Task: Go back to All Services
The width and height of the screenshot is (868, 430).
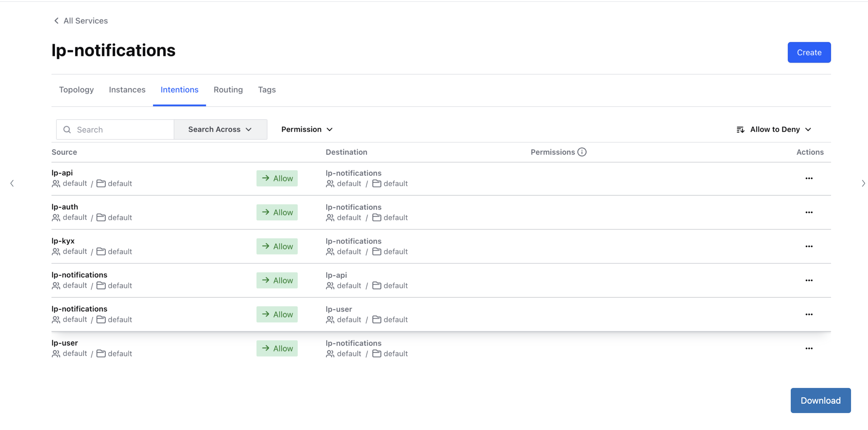Action: [81, 21]
